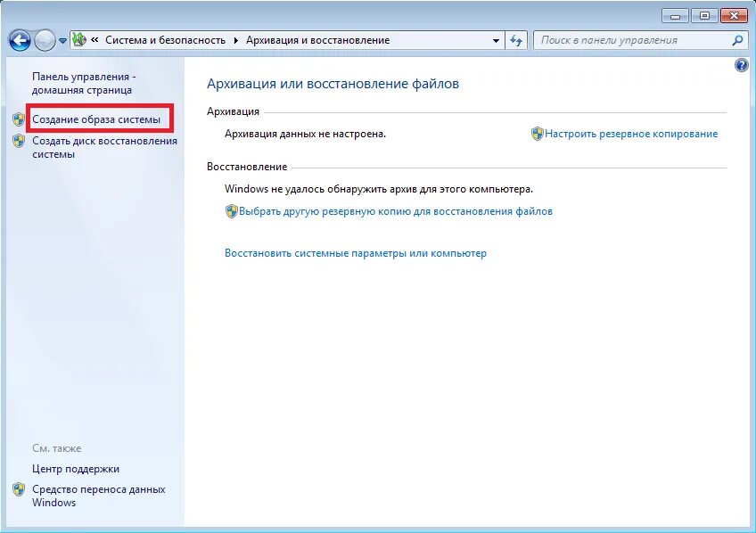Click the См. также label
This screenshot has width=756, height=533.
point(57,448)
